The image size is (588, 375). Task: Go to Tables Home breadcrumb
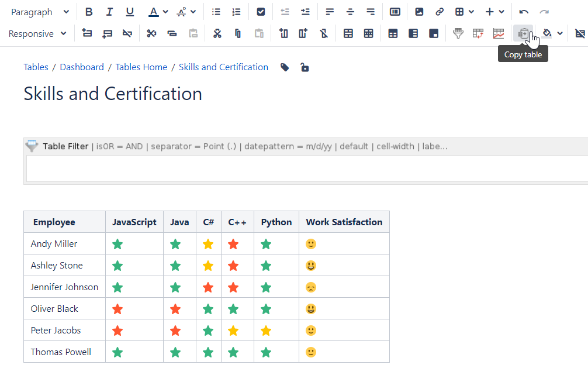[141, 67]
